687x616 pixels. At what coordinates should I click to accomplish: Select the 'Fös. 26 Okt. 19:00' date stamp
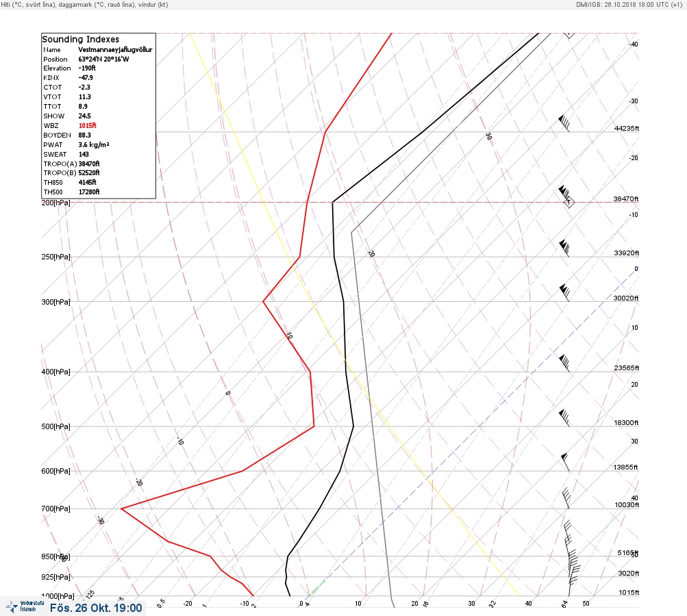tap(96, 608)
